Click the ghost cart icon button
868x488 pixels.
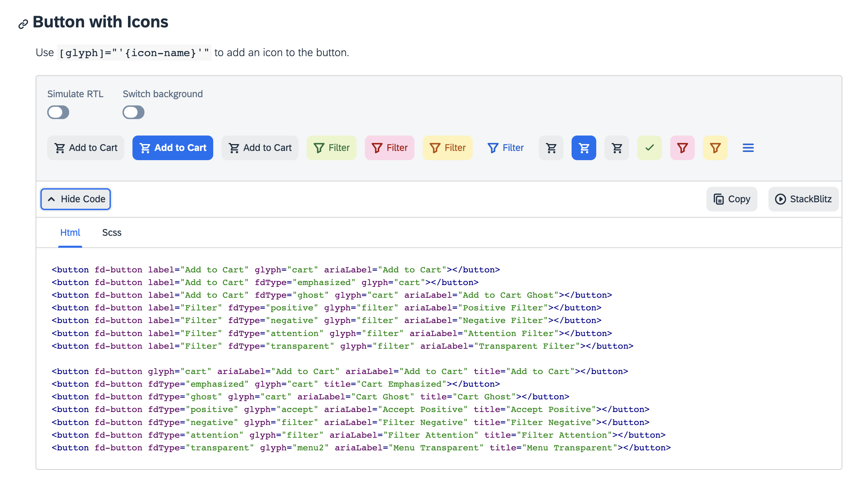pyautogui.click(x=616, y=147)
